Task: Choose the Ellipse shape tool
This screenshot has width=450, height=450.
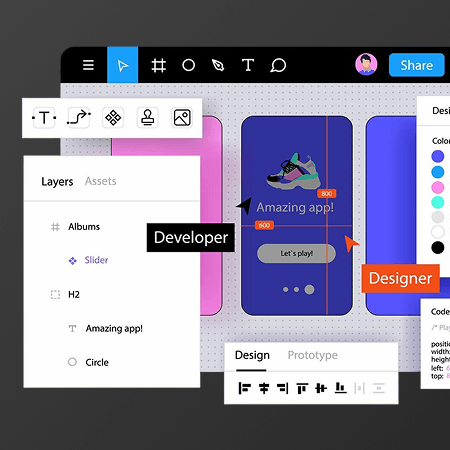Action: coord(188,65)
